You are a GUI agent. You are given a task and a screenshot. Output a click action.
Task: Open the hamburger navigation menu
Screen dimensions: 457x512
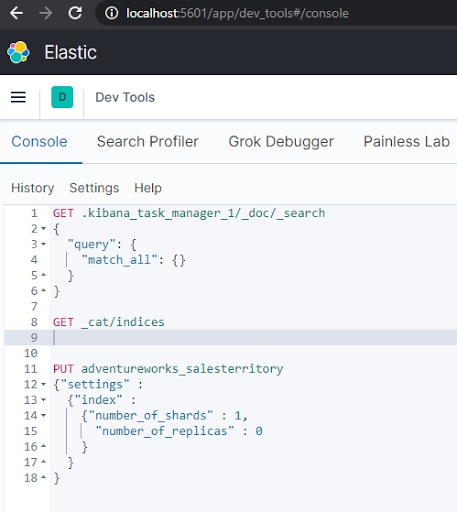click(x=18, y=97)
